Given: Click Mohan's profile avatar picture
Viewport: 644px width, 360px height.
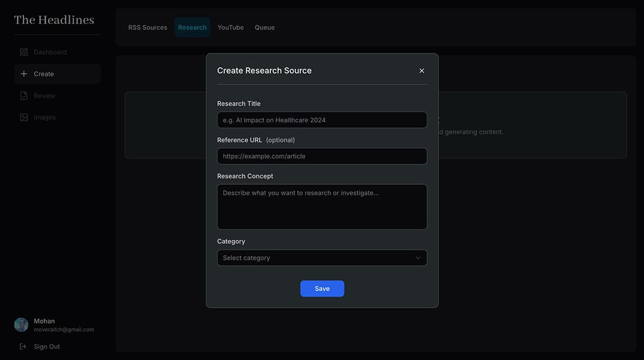Looking at the screenshot, I should click(x=22, y=325).
